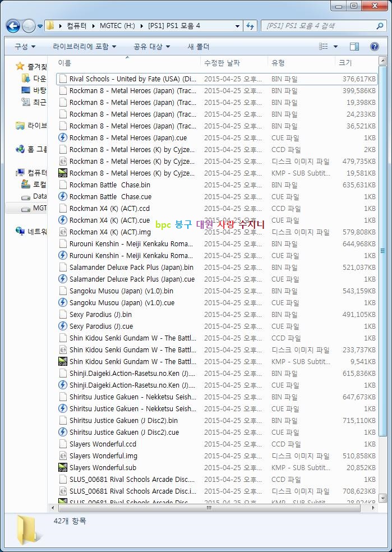Open the Help question mark icon
This screenshot has height=552, width=392.
click(x=375, y=47)
